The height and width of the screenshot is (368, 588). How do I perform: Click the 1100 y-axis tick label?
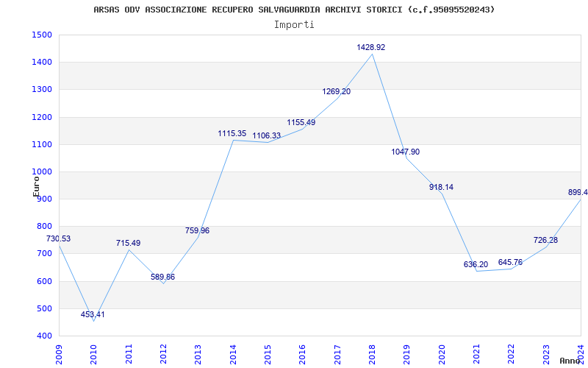[x=42, y=144]
